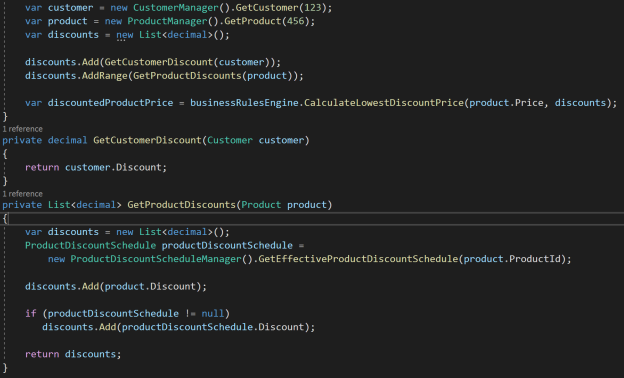Click the opening brace of GetProductDiscounts body
This screenshot has height=378, width=624.
tap(5, 218)
